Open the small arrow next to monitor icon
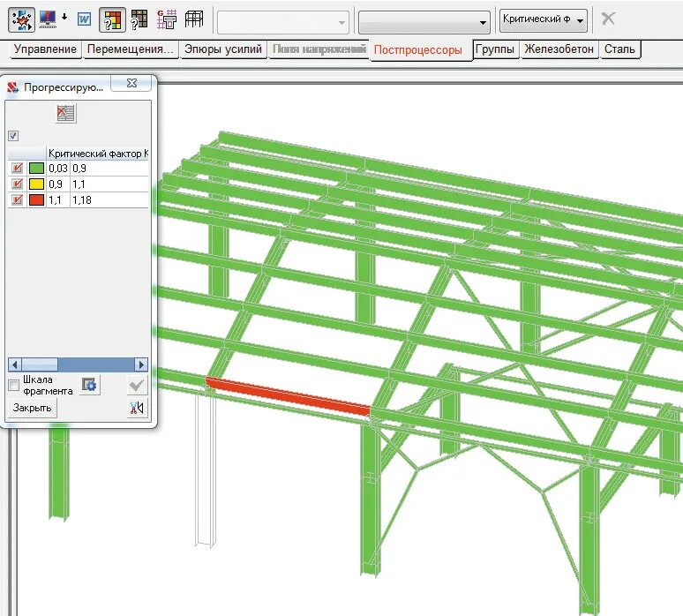This screenshot has width=683, height=616. [x=64, y=17]
